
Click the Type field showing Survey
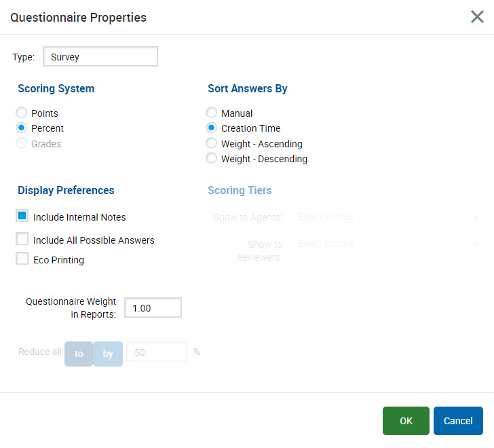point(100,57)
